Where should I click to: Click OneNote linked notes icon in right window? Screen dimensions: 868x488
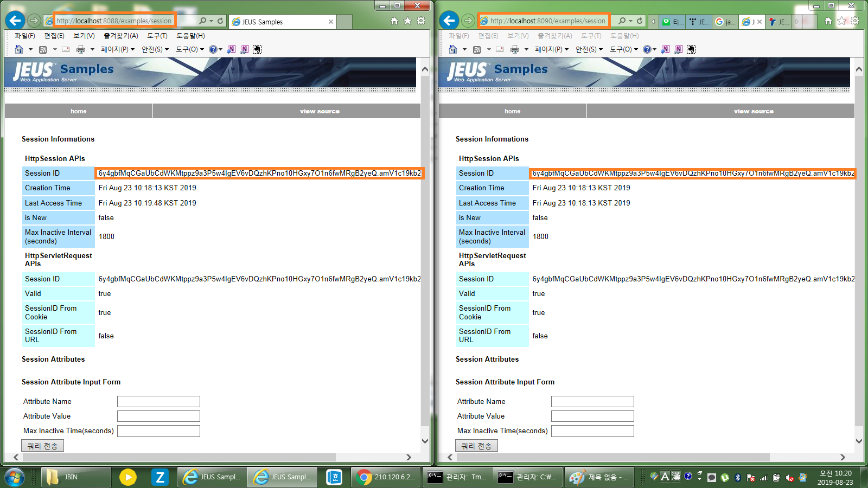678,49
